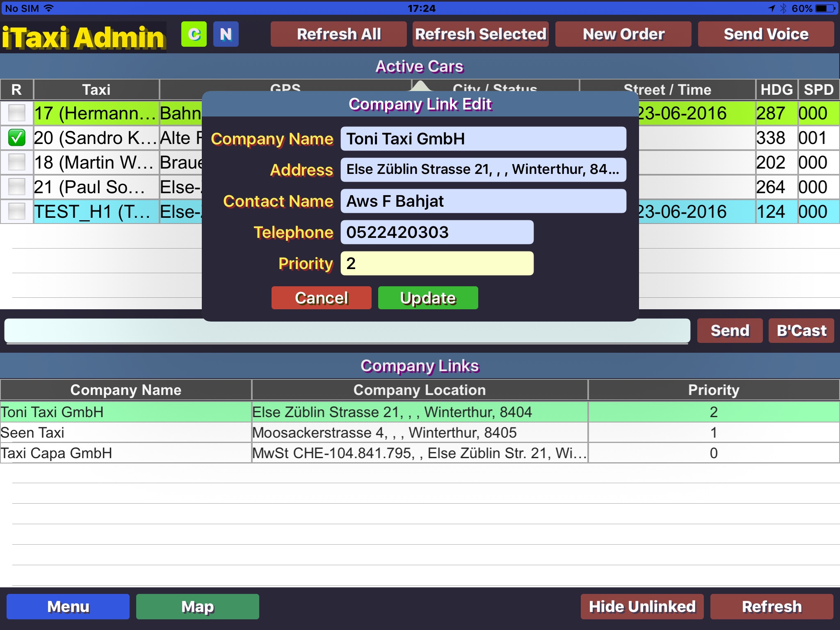Click the 17:24 clock in status bar
840x630 pixels.
tap(421, 8)
